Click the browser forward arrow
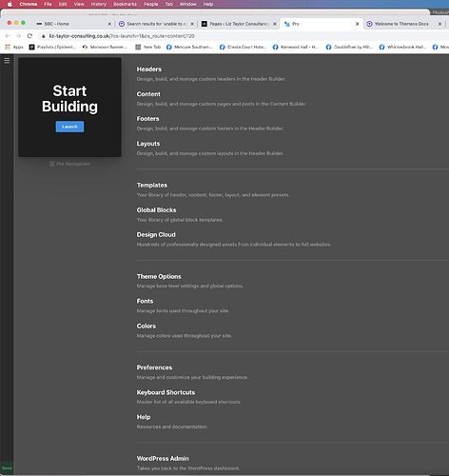449x476 pixels. coord(18,36)
